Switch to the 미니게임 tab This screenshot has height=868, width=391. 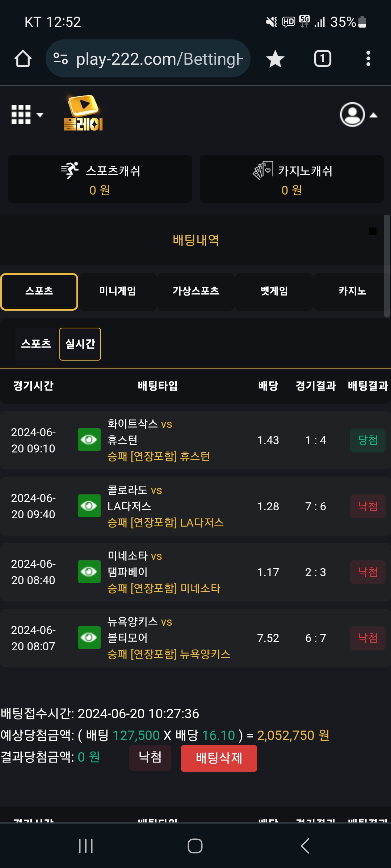[x=118, y=292]
